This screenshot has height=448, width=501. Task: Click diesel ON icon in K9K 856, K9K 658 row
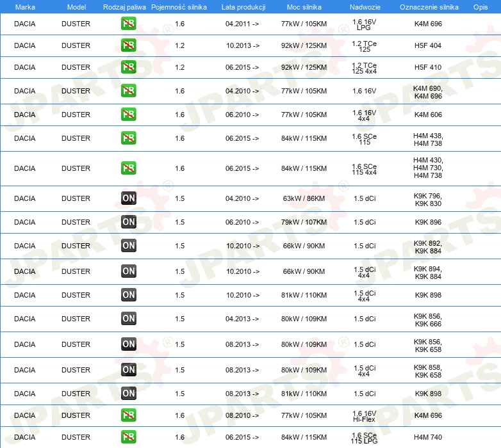click(128, 344)
